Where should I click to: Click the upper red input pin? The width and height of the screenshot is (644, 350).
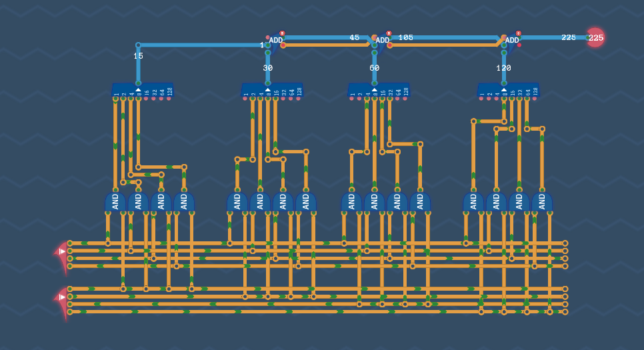pos(61,252)
